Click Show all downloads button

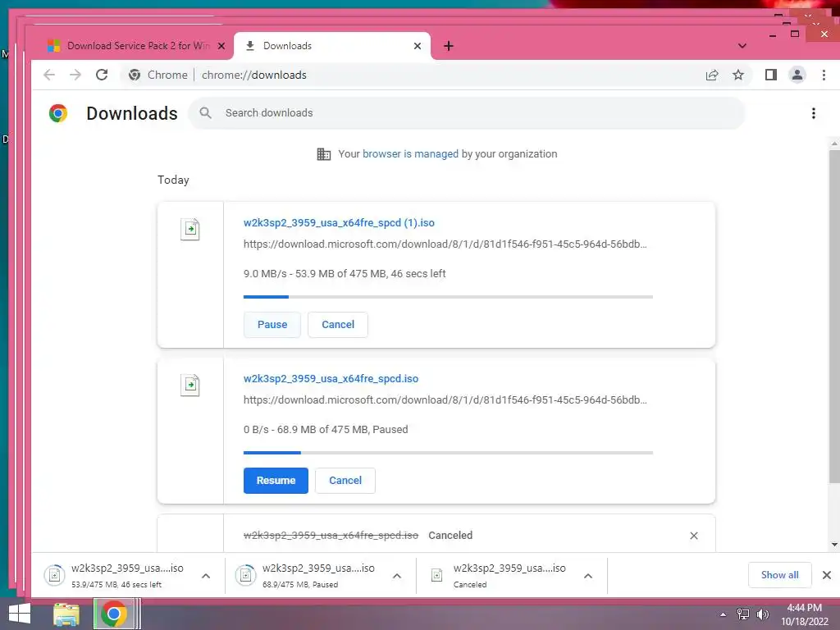779,575
